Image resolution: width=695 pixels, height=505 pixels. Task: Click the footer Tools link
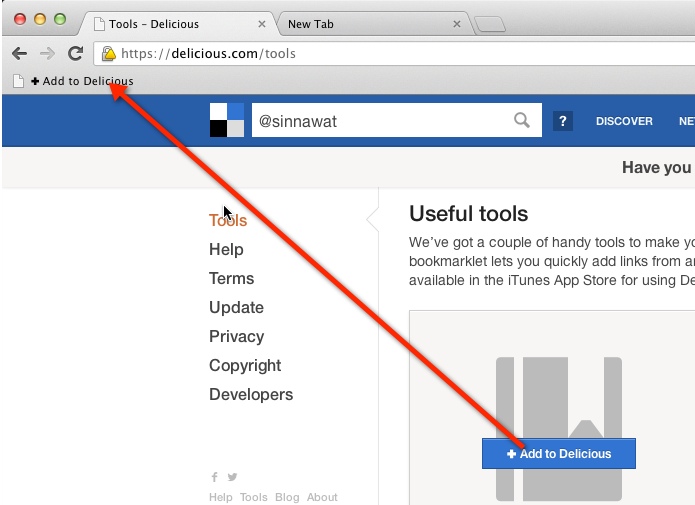pyautogui.click(x=254, y=497)
